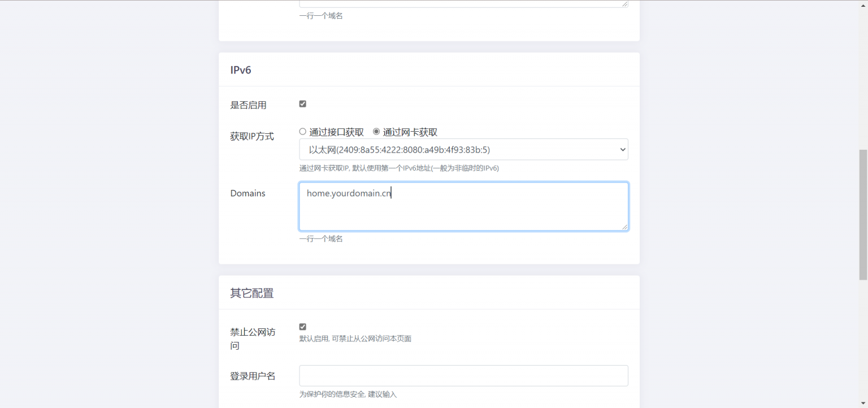Open the 以太网 network card dropdown
Viewport: 868px width, 408px height.
[x=463, y=150]
